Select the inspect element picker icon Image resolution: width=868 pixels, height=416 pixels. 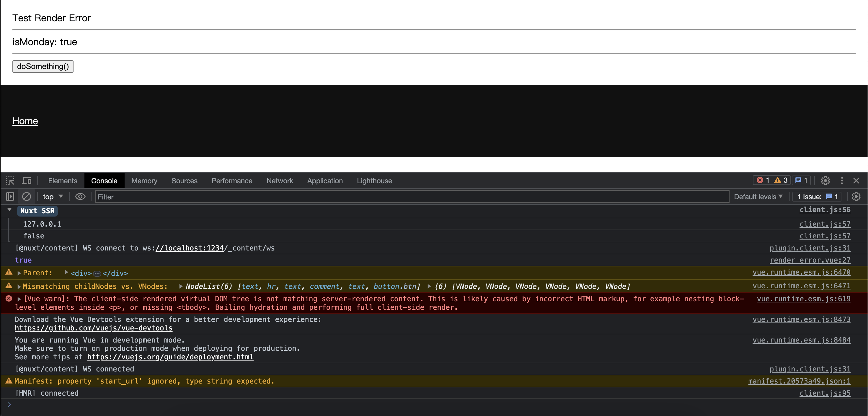pyautogui.click(x=10, y=181)
